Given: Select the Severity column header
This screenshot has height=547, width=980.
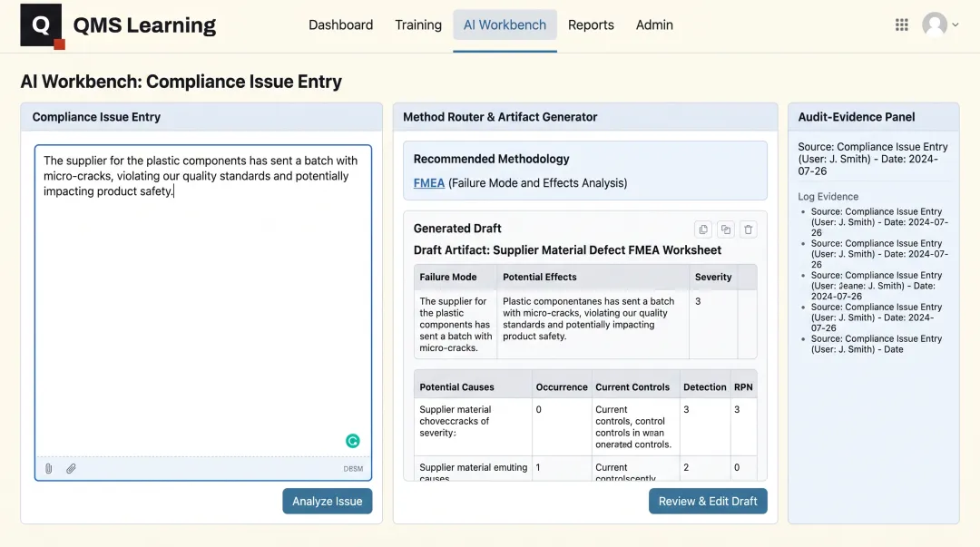Looking at the screenshot, I should (713, 277).
